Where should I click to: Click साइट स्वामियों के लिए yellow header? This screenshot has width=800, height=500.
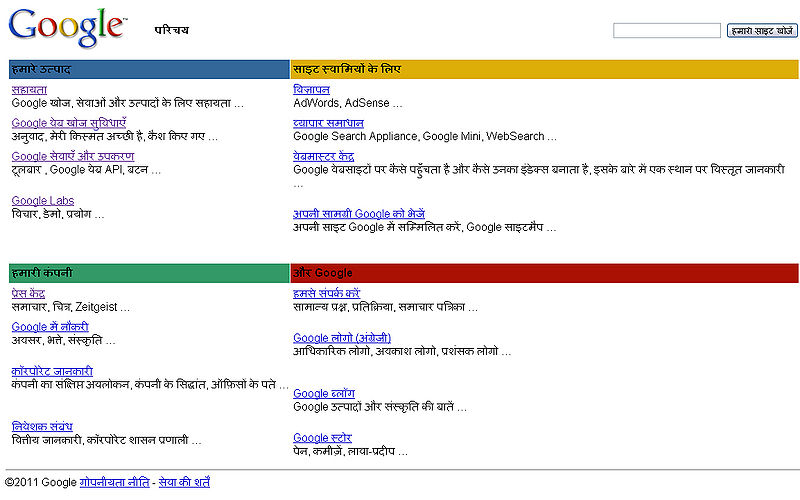click(x=544, y=69)
